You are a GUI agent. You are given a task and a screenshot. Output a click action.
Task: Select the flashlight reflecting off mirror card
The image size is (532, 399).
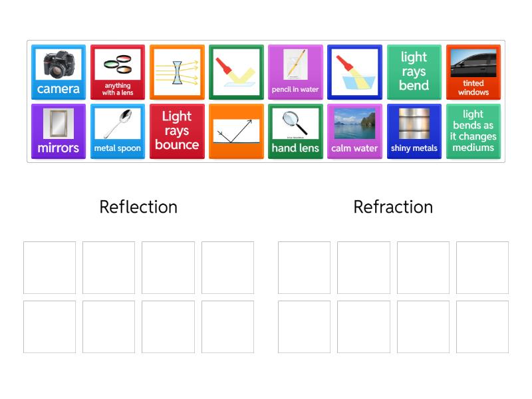coord(236,72)
